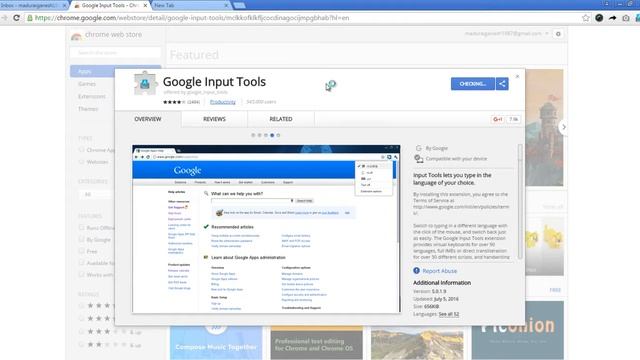Open the web store settings gear
This screenshot has width=640, height=360.
(x=558, y=34)
